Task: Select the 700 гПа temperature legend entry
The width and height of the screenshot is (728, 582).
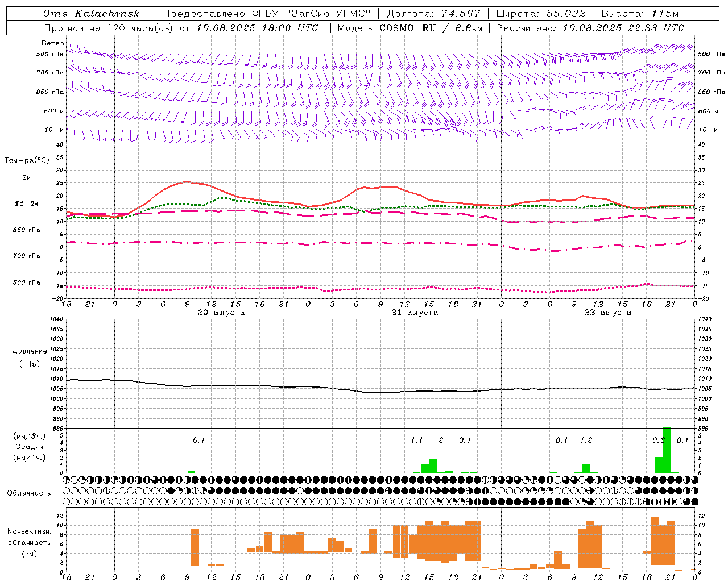Action: 27,256
